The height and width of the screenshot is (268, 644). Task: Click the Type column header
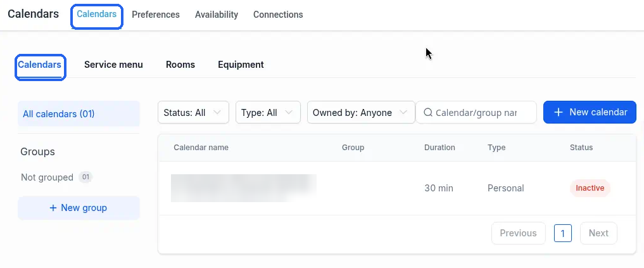[x=496, y=148]
